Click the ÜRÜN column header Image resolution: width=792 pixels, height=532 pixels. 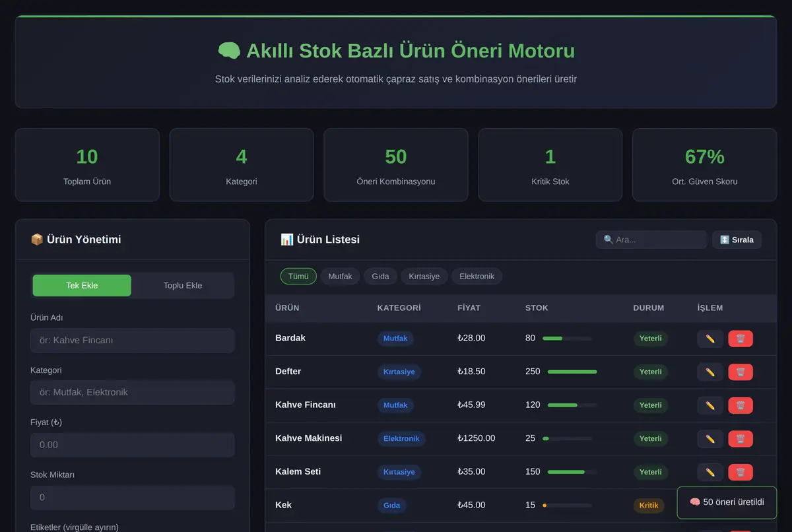pyautogui.click(x=287, y=308)
